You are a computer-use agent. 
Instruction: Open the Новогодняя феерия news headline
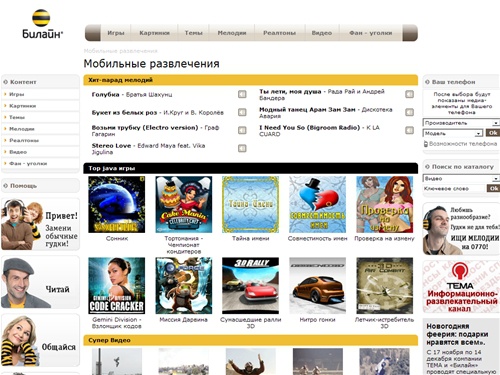tap(457, 334)
